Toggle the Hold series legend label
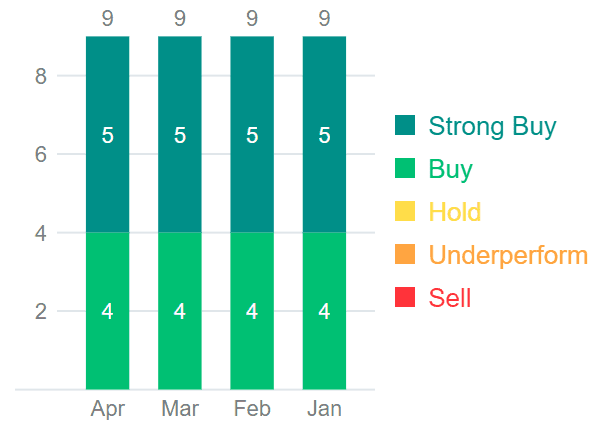The image size is (605, 436). coord(454,212)
